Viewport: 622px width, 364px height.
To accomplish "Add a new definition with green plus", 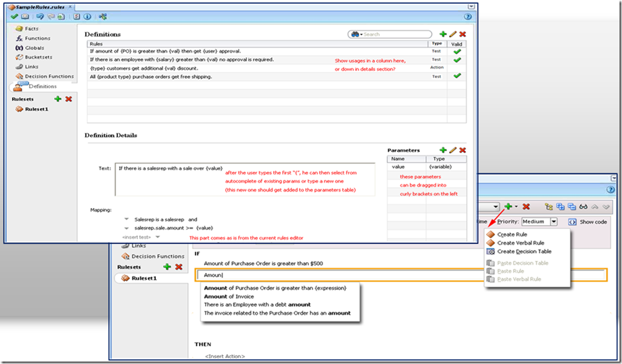I will click(443, 35).
